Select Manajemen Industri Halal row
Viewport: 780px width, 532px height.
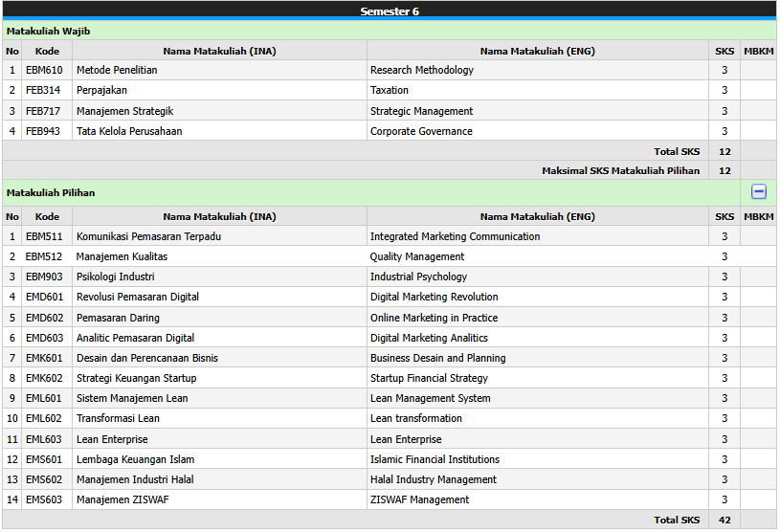pyautogui.click(x=135, y=479)
